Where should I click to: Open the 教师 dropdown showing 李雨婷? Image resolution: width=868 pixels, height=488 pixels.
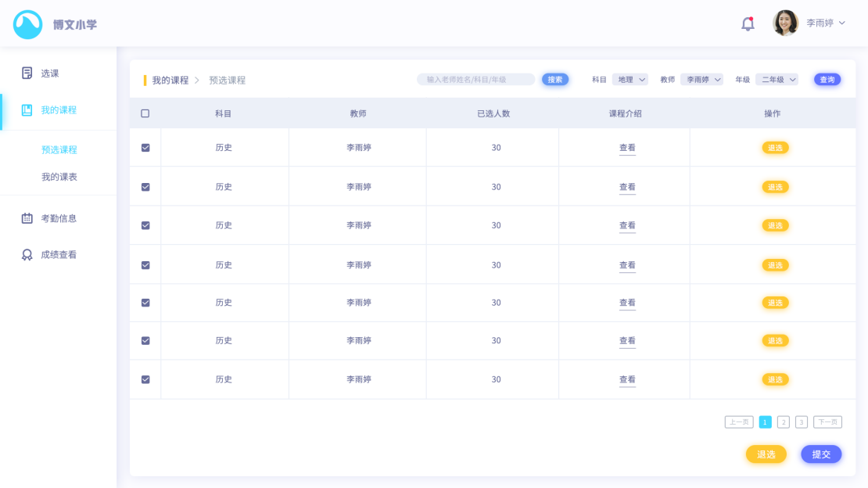tap(701, 80)
